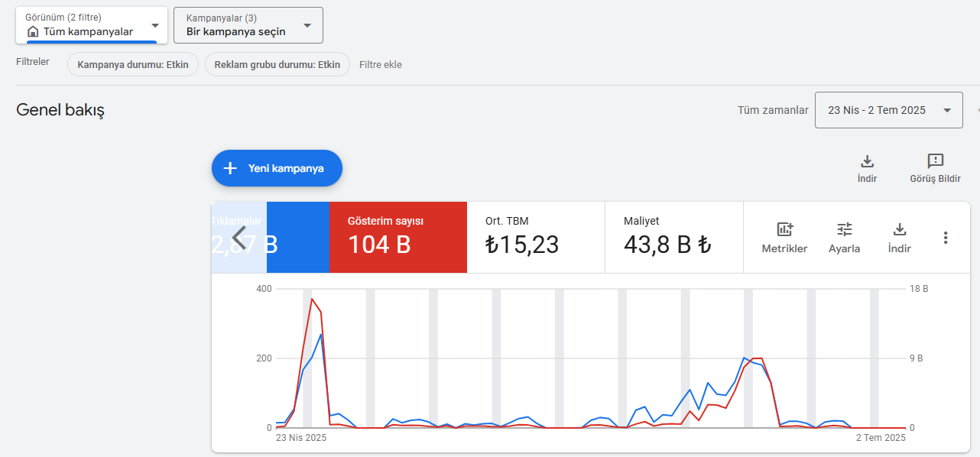
Task: Select the Ort. TBM metric card
Action: [x=536, y=237]
